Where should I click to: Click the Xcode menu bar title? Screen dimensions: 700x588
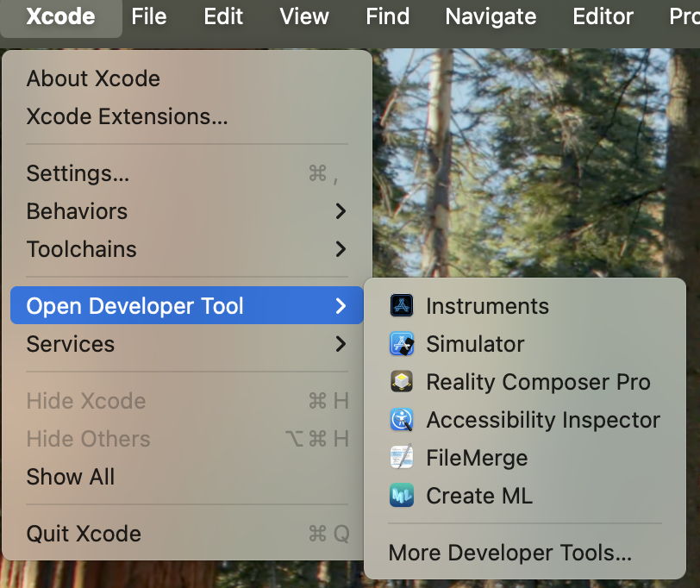60,16
